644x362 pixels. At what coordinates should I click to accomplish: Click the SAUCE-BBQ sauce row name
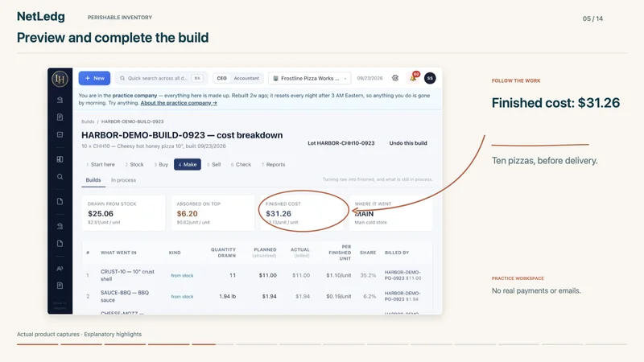(125, 296)
